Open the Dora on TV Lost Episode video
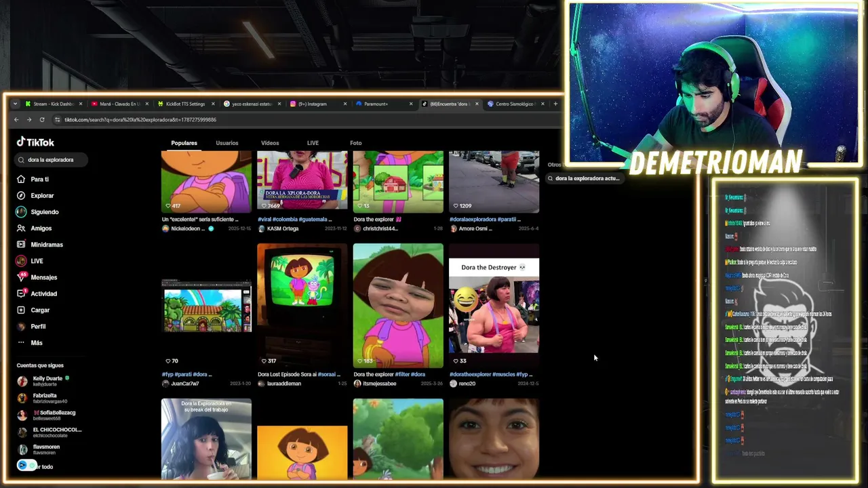 click(x=302, y=306)
